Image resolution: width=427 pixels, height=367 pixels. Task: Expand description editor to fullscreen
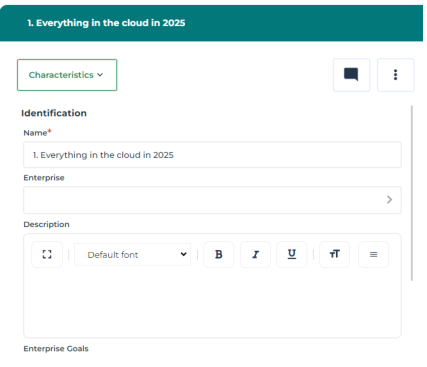pyautogui.click(x=47, y=255)
